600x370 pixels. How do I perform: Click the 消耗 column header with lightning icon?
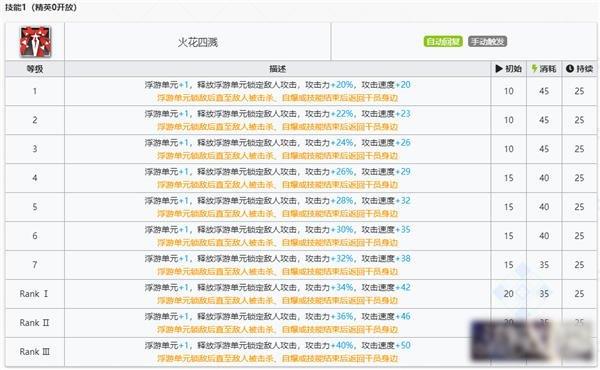(544, 69)
